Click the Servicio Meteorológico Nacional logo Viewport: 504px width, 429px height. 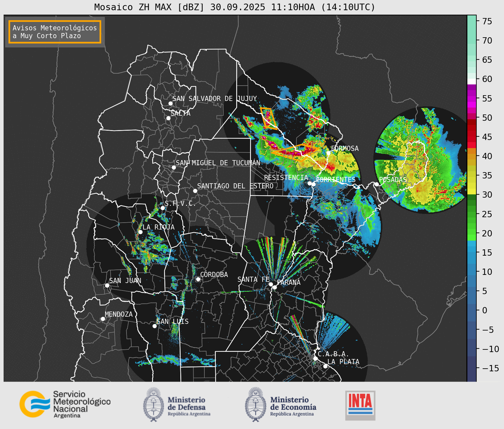65,404
